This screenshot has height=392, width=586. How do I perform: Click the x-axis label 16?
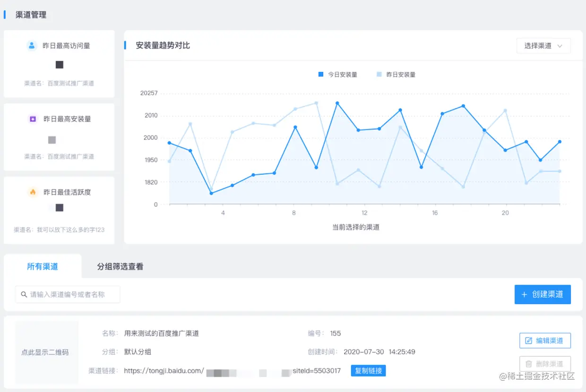[435, 213]
